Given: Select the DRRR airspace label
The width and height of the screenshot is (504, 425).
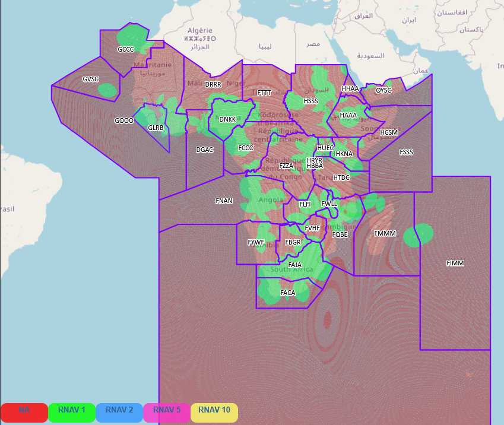Looking at the screenshot, I should coord(213,84).
